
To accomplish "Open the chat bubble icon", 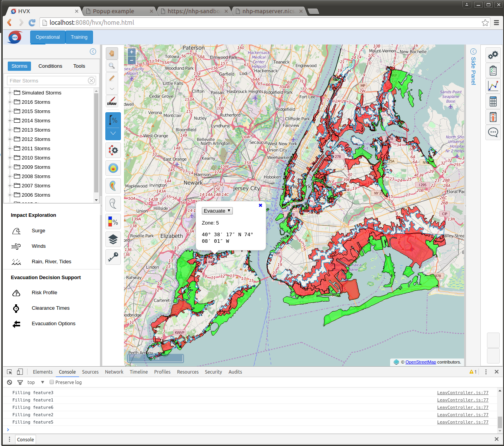I will point(493,132).
